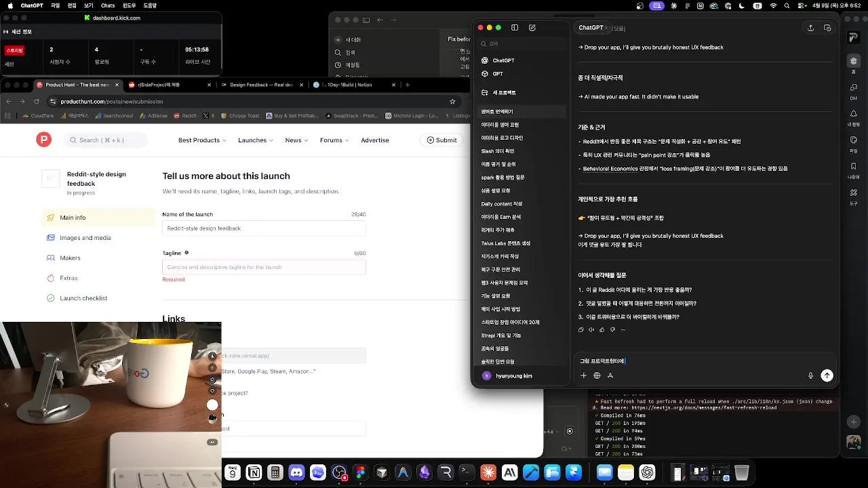Screen dimensions: 868x488
Task: Click the Submit button on Product Hunt
Action: [441, 140]
